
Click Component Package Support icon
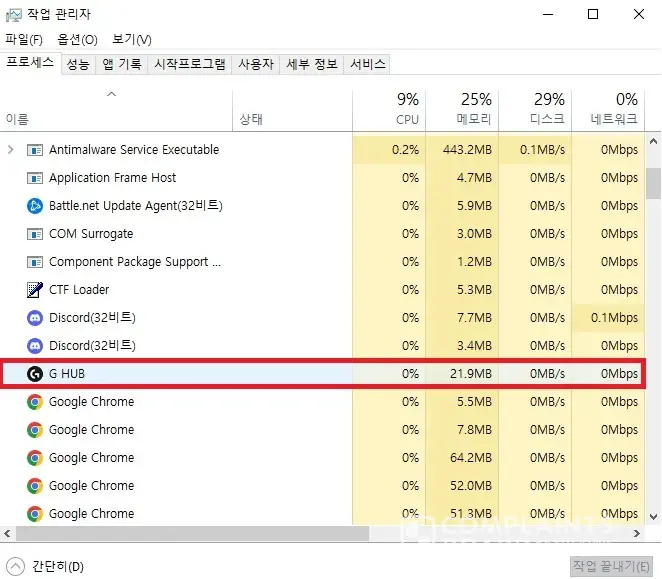pyautogui.click(x=35, y=262)
